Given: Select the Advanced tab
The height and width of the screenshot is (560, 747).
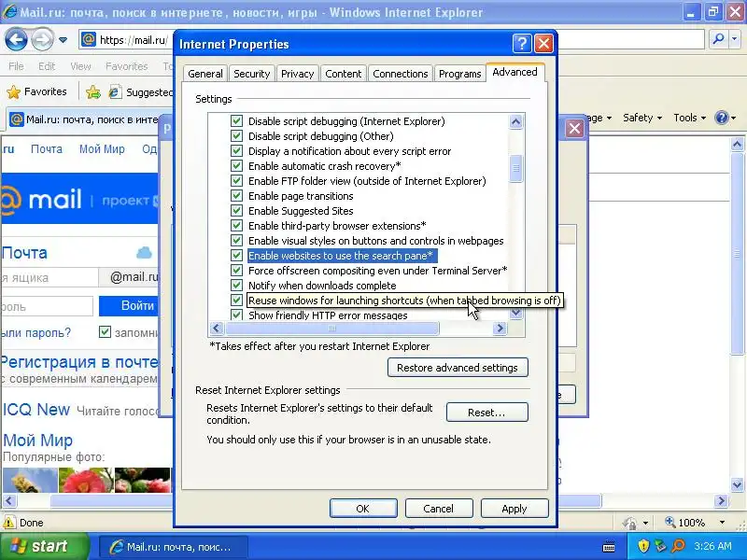Looking at the screenshot, I should (515, 72).
